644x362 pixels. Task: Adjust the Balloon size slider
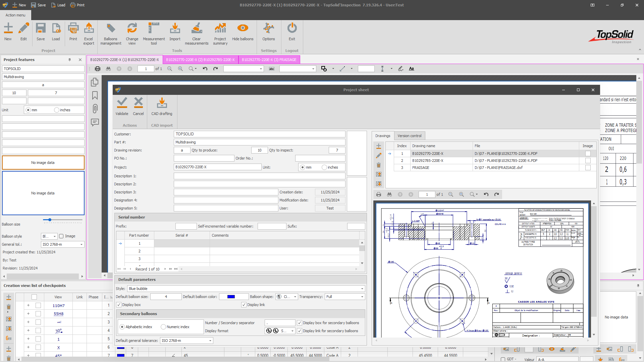pos(50,220)
